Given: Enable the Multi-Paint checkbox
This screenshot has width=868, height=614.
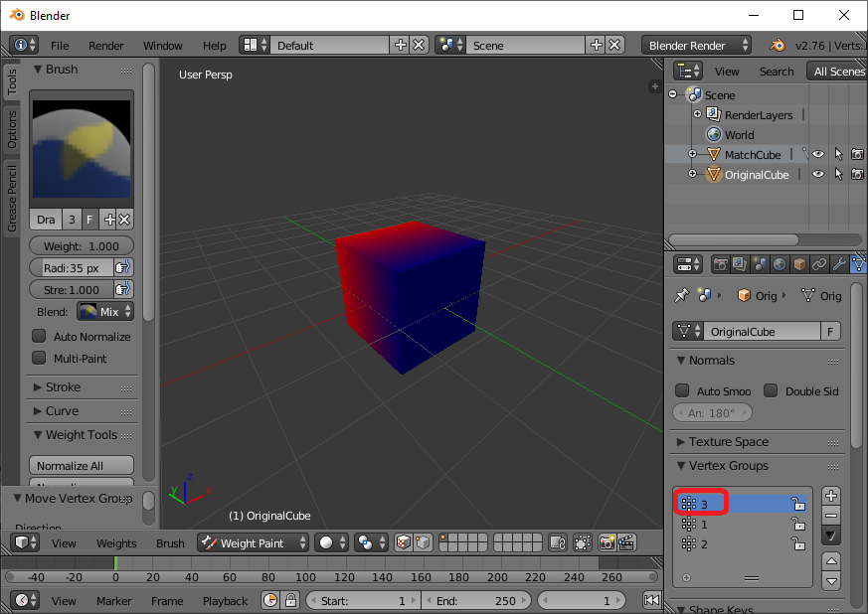Looking at the screenshot, I should [39, 358].
